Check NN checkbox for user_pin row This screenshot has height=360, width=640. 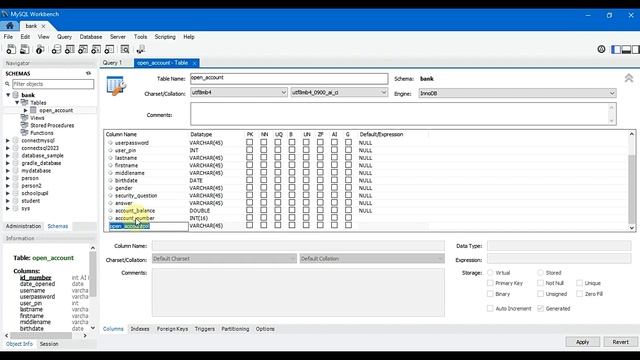(264, 150)
